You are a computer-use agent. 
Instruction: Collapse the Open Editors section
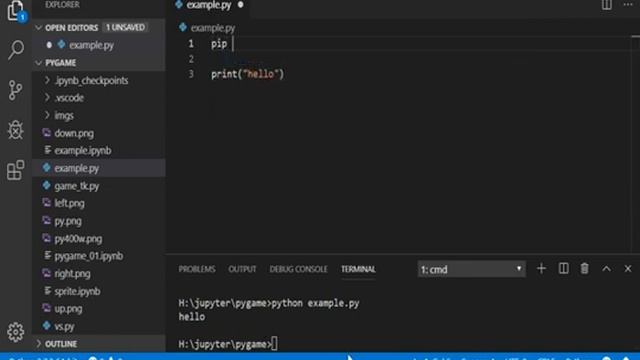[39, 27]
